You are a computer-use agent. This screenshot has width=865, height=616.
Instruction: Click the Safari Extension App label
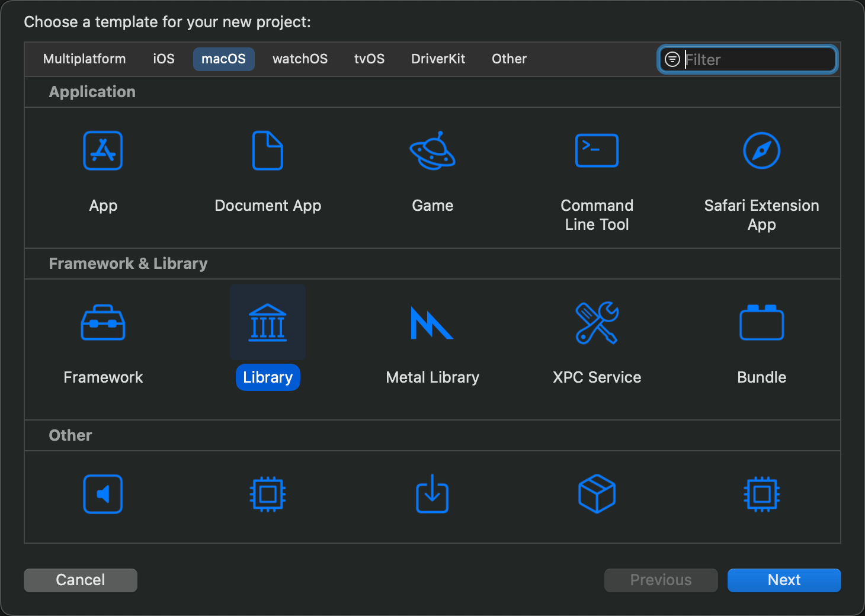762,215
